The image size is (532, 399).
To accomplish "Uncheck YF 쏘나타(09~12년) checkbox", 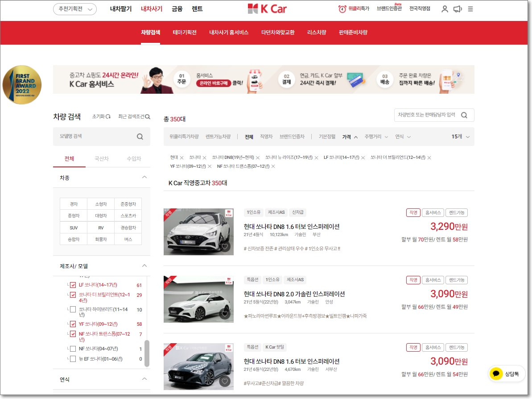I will point(73,324).
